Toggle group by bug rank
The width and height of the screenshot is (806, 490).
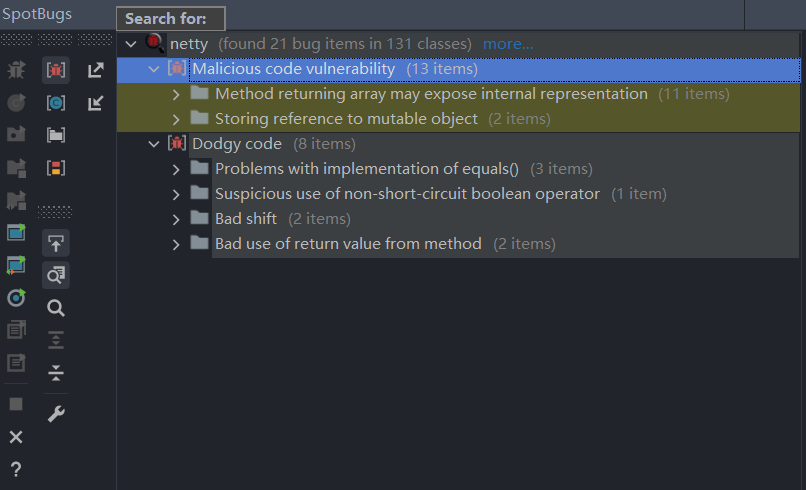click(x=56, y=168)
